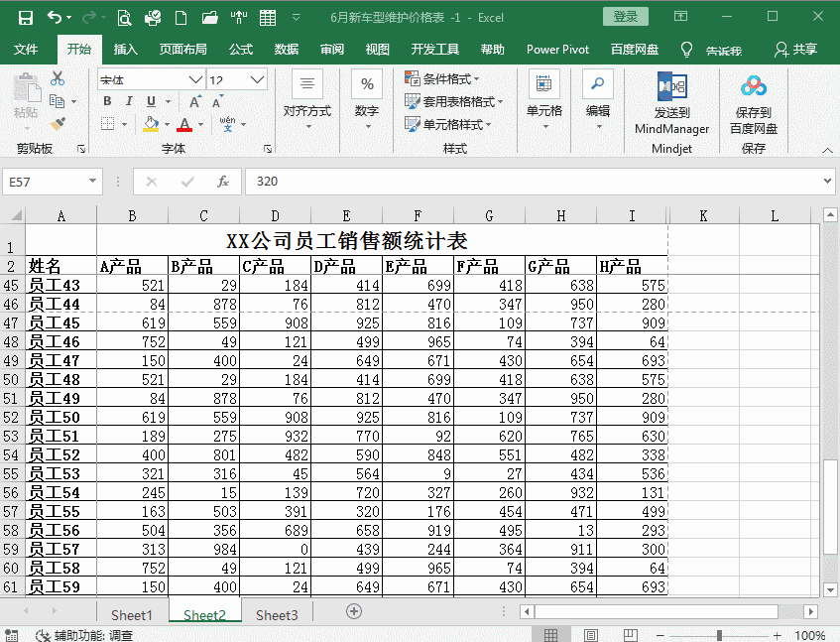This screenshot has height=642, width=840.
Task: Decrease font size with smaller A icon
Action: [217, 101]
